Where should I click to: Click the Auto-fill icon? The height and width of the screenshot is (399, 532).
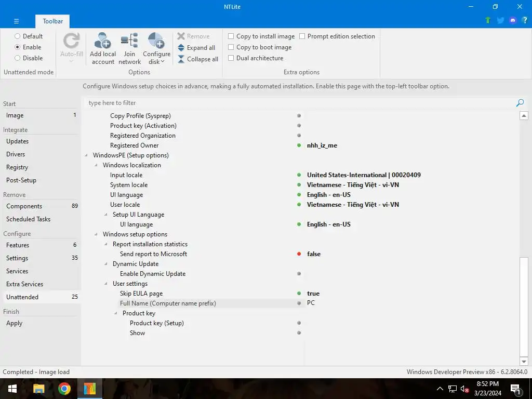coord(72,42)
